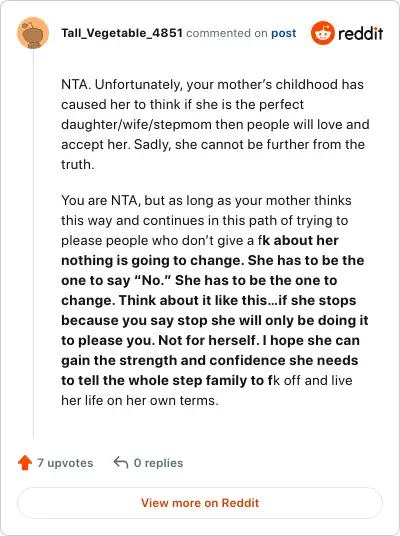The image size is (400, 536).
Task: Collapse the thread using the vertical line
Action: pyautogui.click(x=33, y=244)
